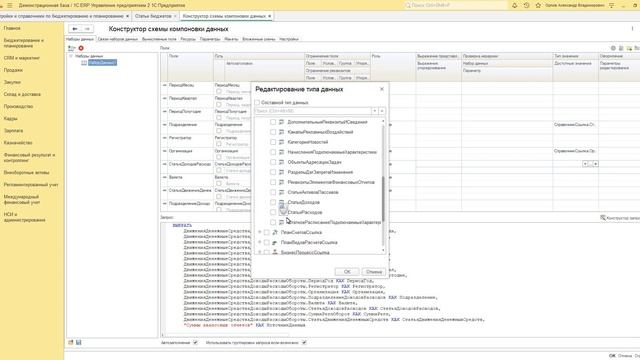Image resolution: width=640 pixels, height=360 pixels.
Task: Open the title bar settings lines icon
Action: click(611, 5)
